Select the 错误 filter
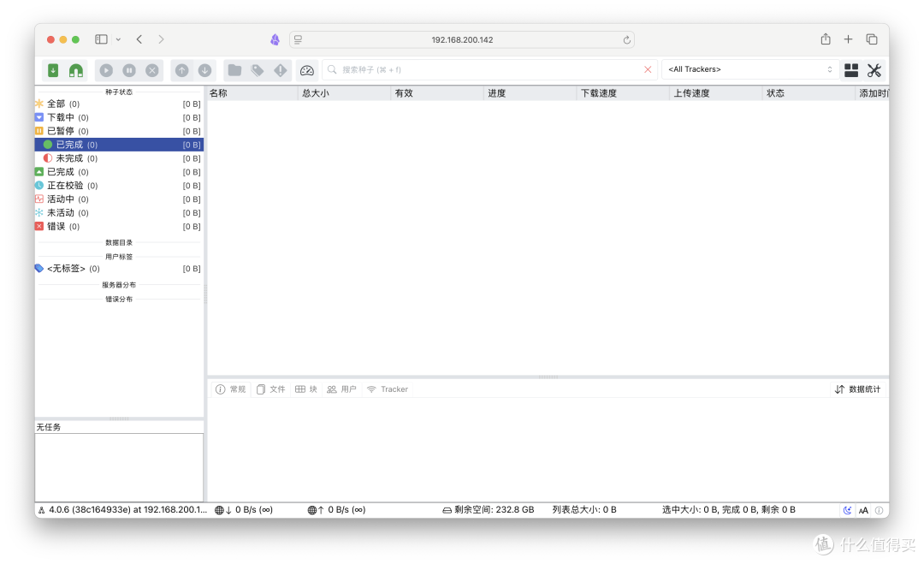 pos(118,226)
